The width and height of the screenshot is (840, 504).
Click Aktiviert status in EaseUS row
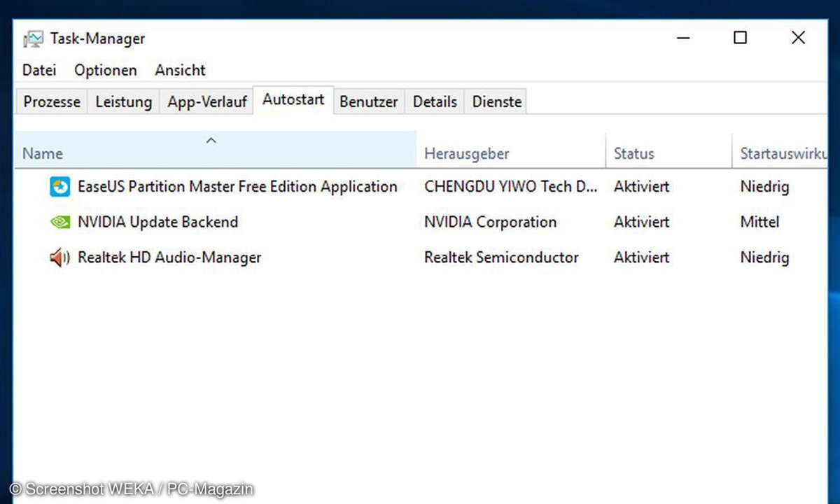click(642, 187)
